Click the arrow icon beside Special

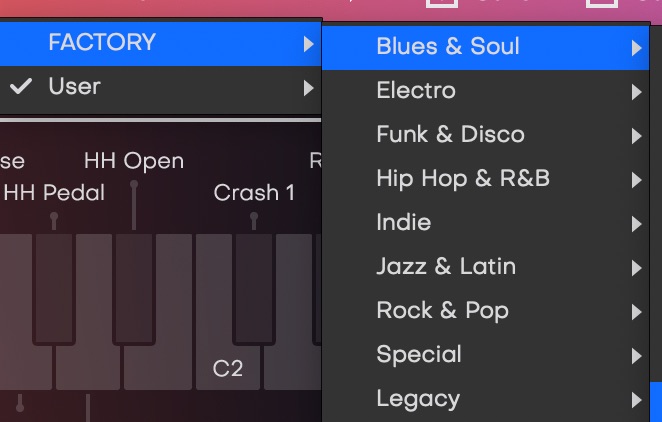coord(636,356)
